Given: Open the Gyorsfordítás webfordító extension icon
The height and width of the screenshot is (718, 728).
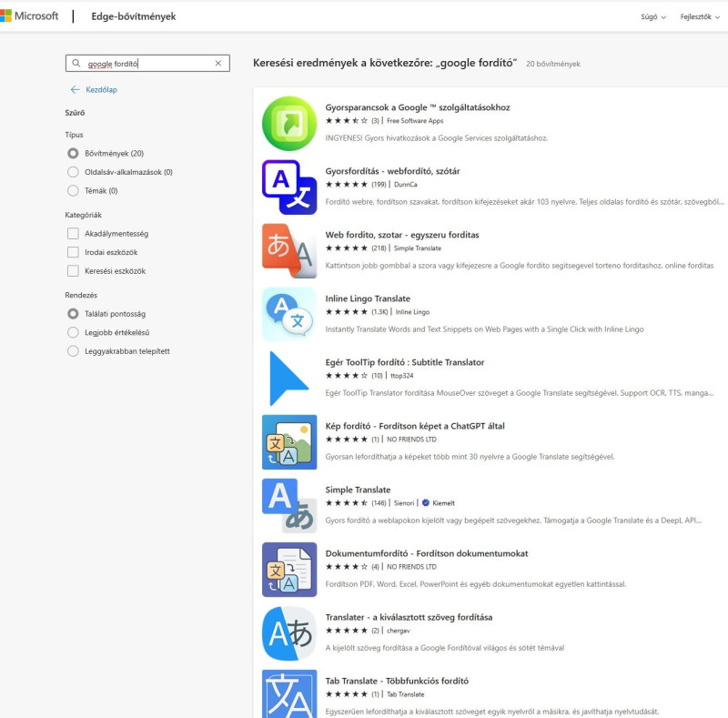Looking at the screenshot, I should pyautogui.click(x=289, y=187).
